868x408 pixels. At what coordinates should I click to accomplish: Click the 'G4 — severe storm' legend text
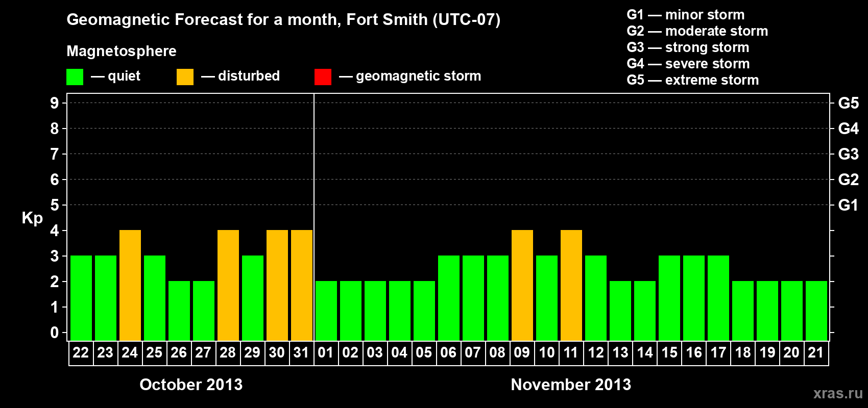coord(688,64)
